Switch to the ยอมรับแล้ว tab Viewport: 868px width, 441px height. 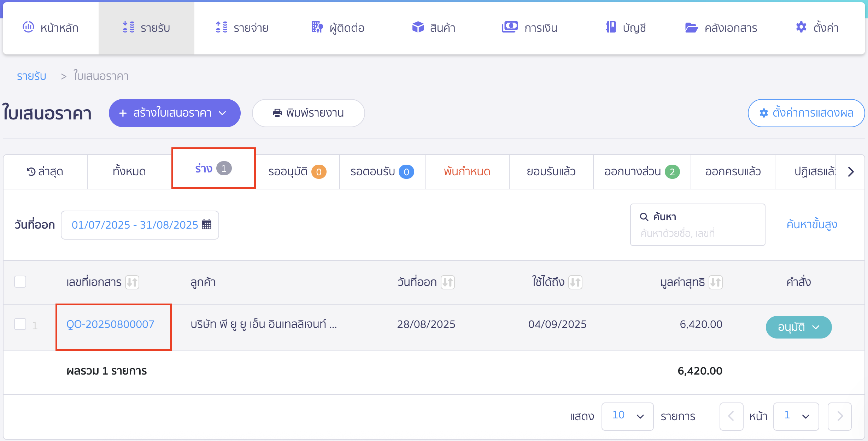tap(551, 172)
